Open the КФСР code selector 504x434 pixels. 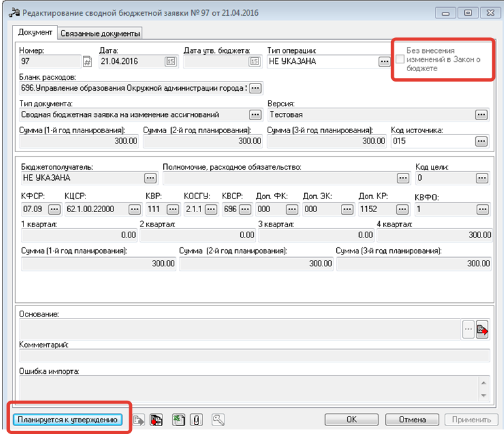click(54, 209)
